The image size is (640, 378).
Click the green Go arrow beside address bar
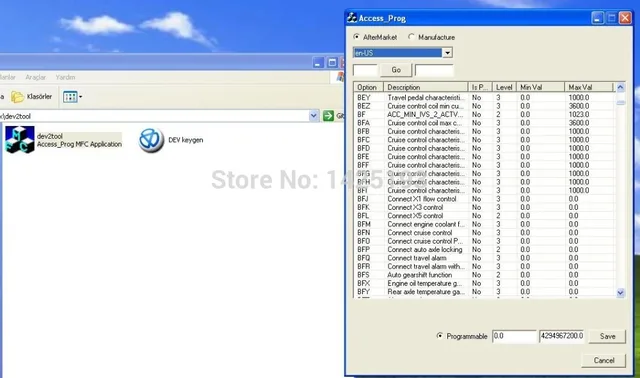(328, 116)
